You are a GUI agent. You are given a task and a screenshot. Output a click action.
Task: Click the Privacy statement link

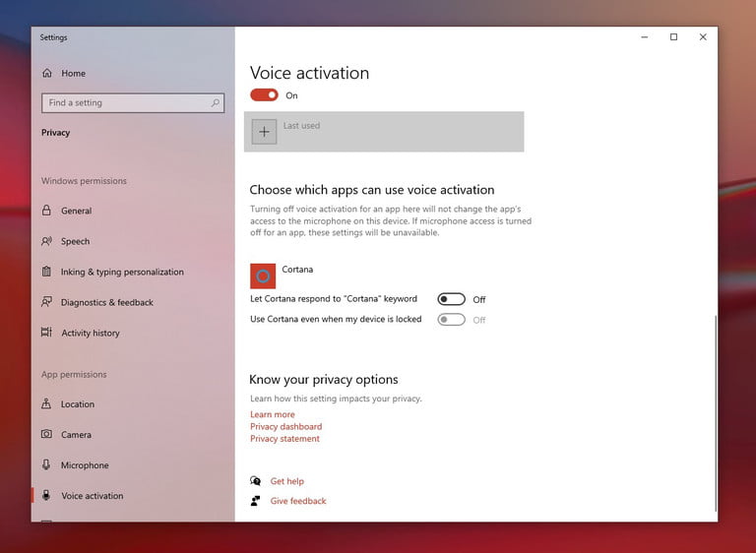coord(284,439)
